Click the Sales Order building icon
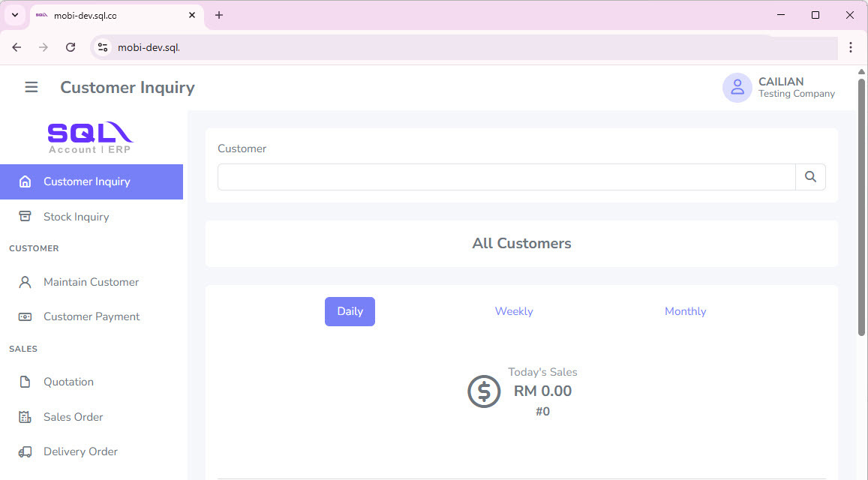The height and width of the screenshot is (480, 868). pyautogui.click(x=25, y=417)
